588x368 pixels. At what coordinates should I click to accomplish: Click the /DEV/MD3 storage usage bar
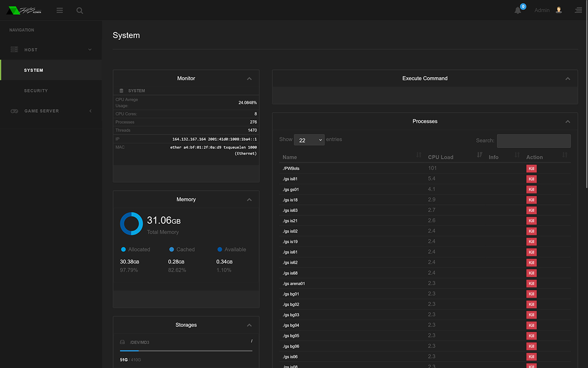coord(186,351)
